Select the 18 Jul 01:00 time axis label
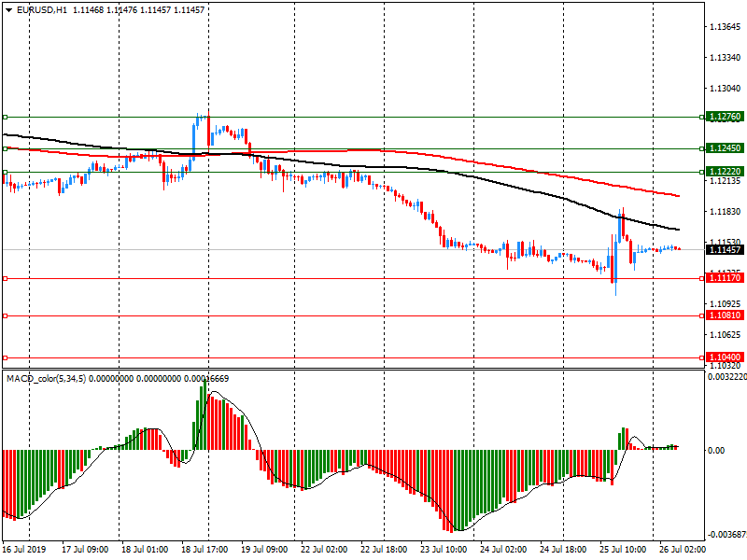747x560 pixels. (145, 550)
